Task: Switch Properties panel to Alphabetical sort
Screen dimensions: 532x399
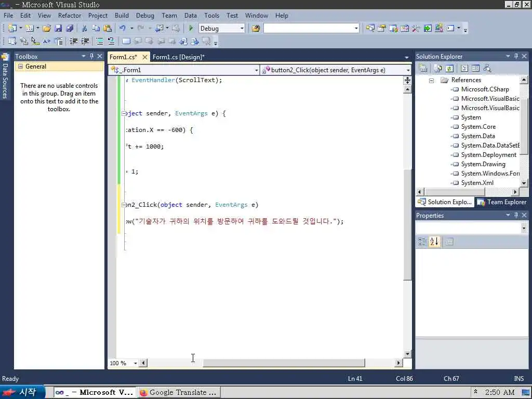Action: pos(434,242)
